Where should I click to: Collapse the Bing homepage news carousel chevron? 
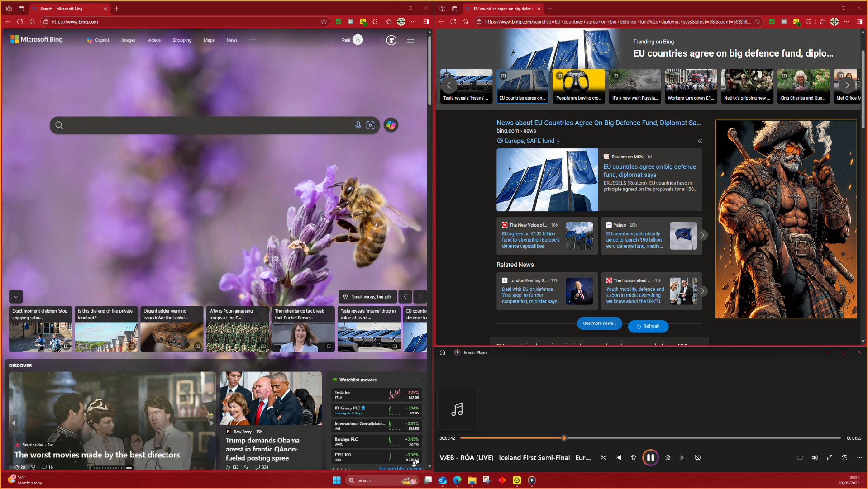pos(16,297)
